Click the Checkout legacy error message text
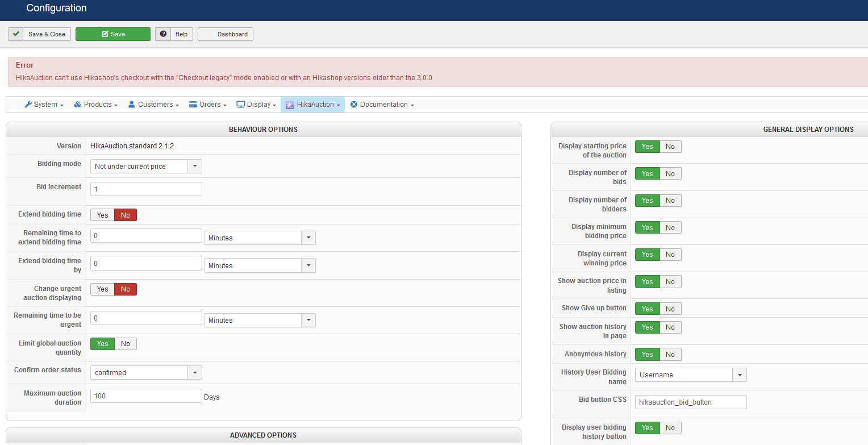Image resolution: width=868 pixels, height=445 pixels. click(224, 78)
